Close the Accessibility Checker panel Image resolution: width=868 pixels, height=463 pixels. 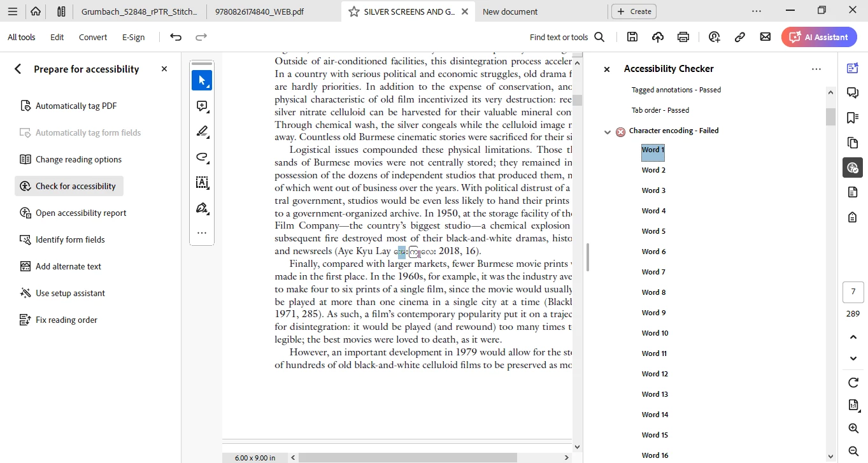click(607, 69)
